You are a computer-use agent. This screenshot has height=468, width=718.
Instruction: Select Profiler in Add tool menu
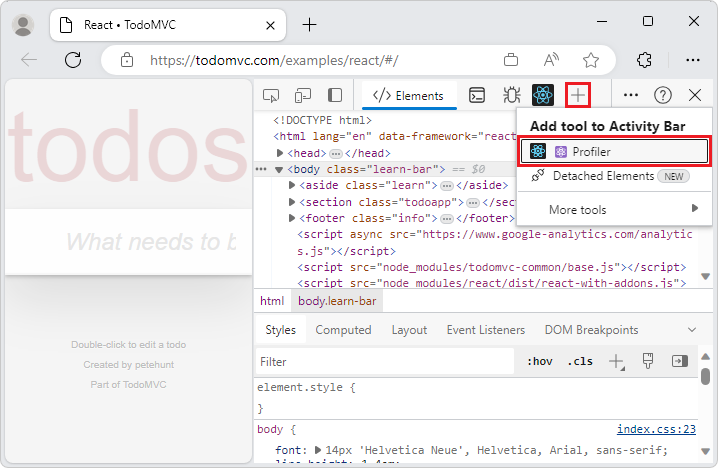point(615,152)
